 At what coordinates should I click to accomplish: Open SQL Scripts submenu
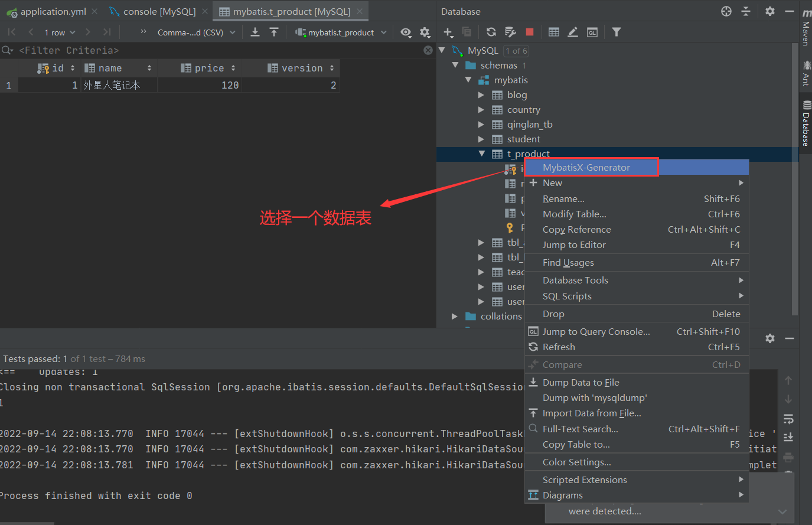coord(637,296)
